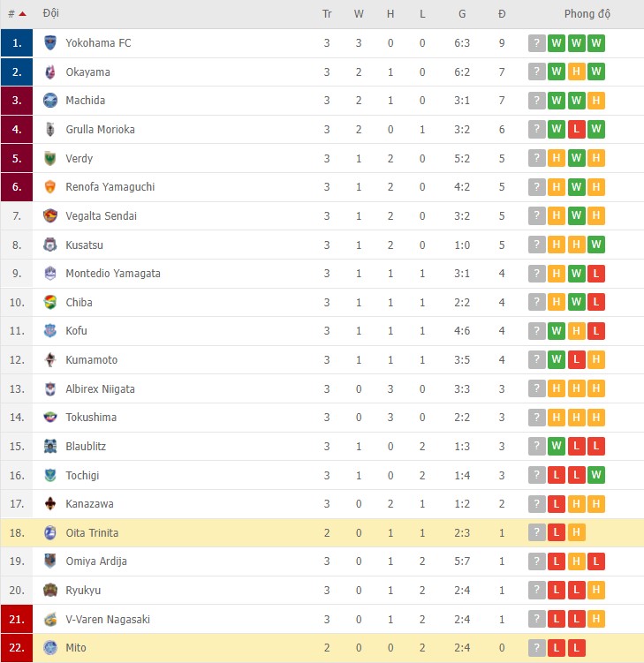Click the Yokohama FC team logo
This screenshot has width=644, height=663.
coord(50,43)
